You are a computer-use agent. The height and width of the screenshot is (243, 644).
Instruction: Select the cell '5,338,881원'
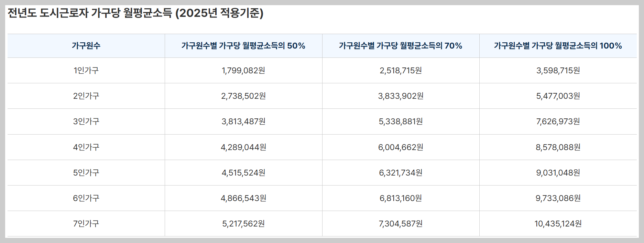401,122
